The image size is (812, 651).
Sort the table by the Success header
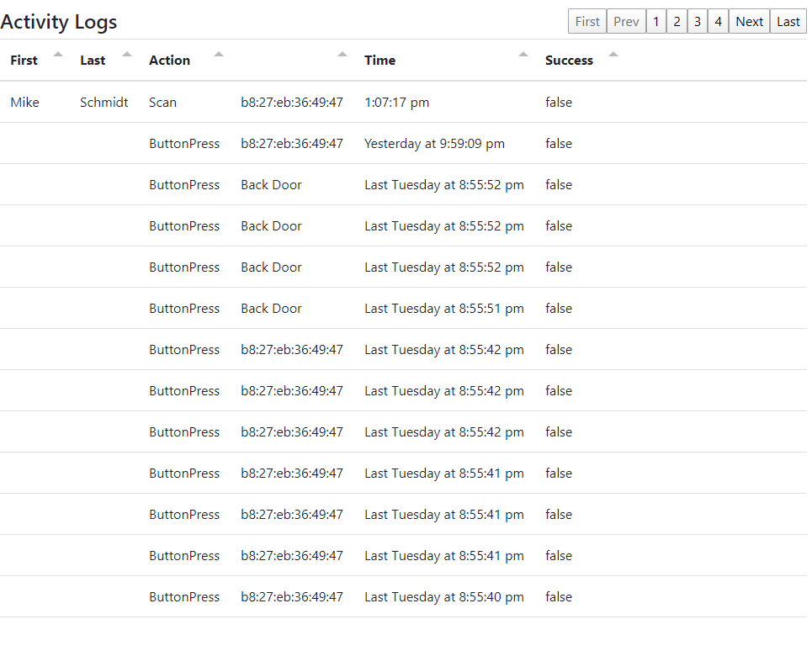click(x=569, y=60)
